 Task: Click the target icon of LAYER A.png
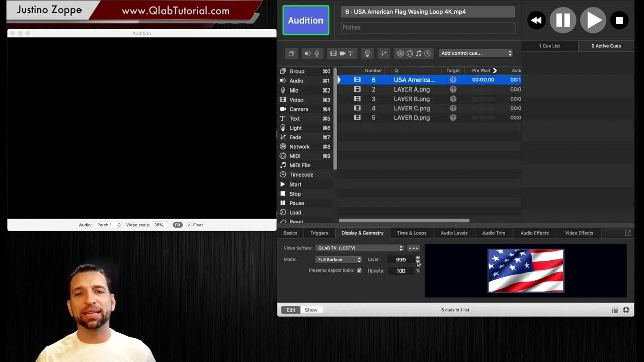click(x=453, y=89)
